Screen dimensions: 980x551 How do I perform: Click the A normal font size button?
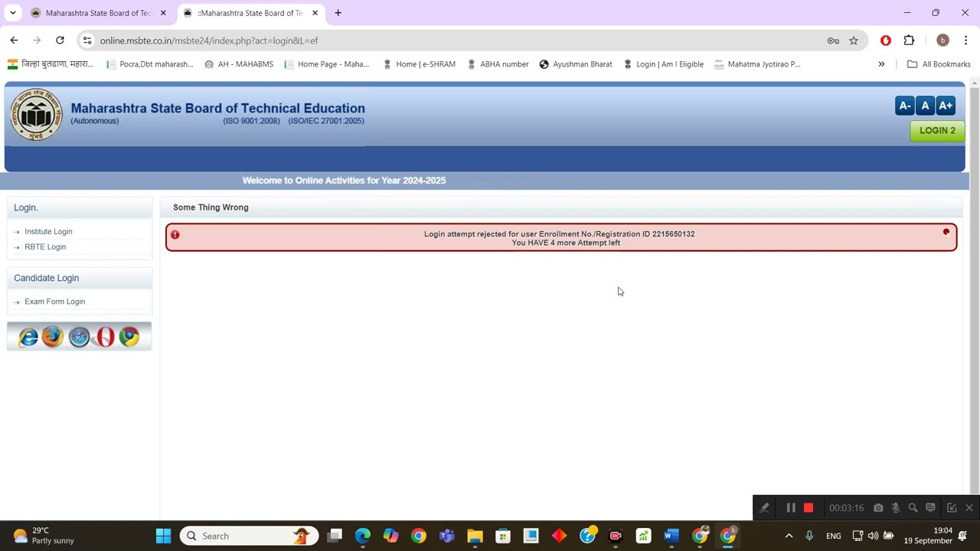click(x=925, y=106)
